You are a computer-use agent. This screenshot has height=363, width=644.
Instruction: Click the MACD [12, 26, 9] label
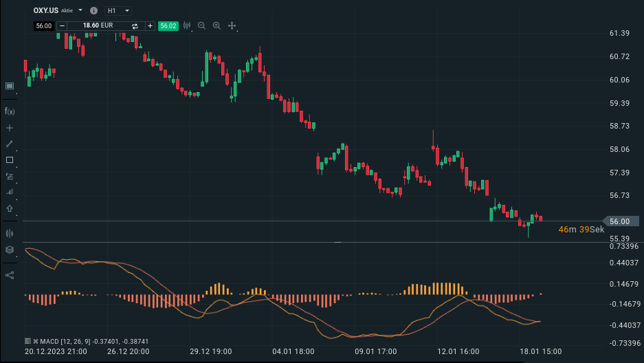coord(66,341)
